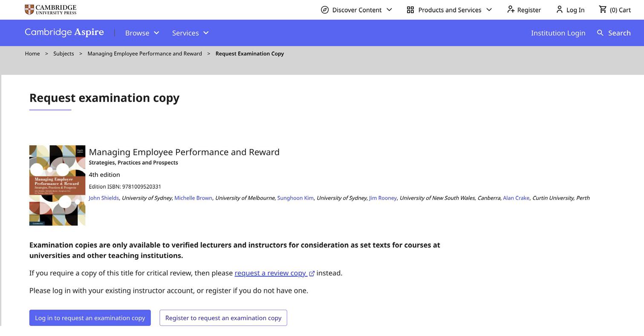Screen dimensions: 644x336
Task: Click the Request Examination Copy breadcrumb text
Action: tap(250, 54)
